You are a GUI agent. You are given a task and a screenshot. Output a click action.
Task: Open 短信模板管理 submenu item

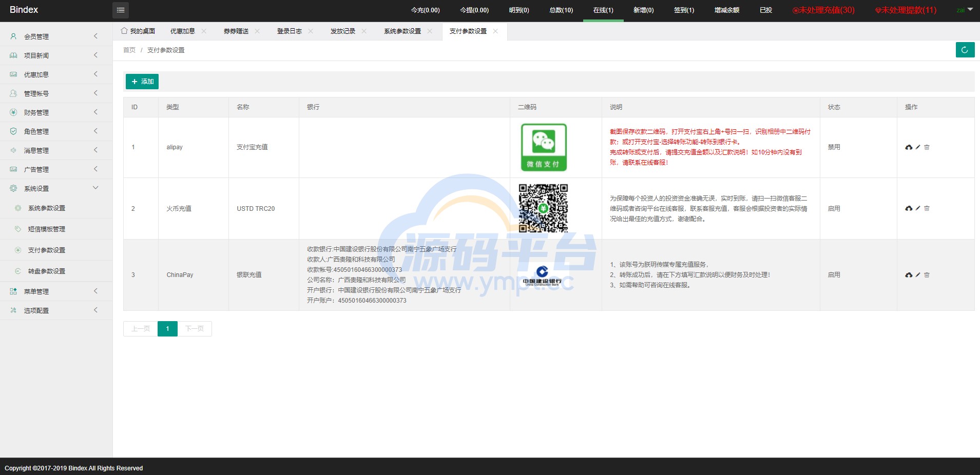pos(47,229)
